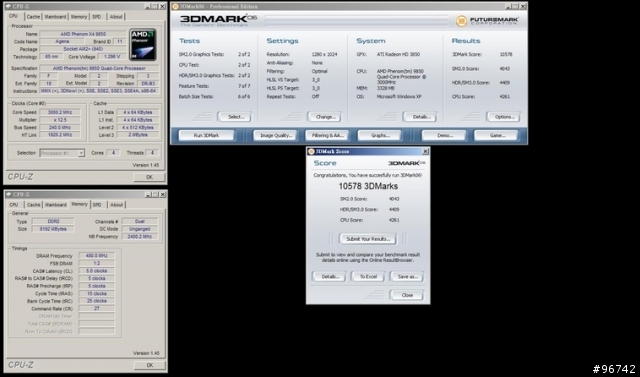This screenshot has width=640, height=377.
Task: Open Mainboard tab in bottom CPU-Z window
Action: pyautogui.click(x=56, y=205)
